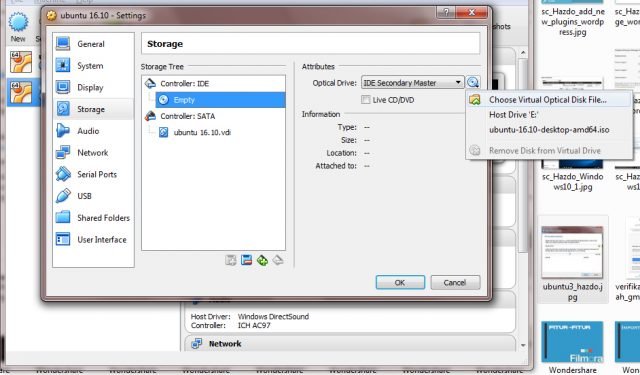
Task: Close the ubuntu 16.10 Settings dialog
Action: click(x=471, y=12)
